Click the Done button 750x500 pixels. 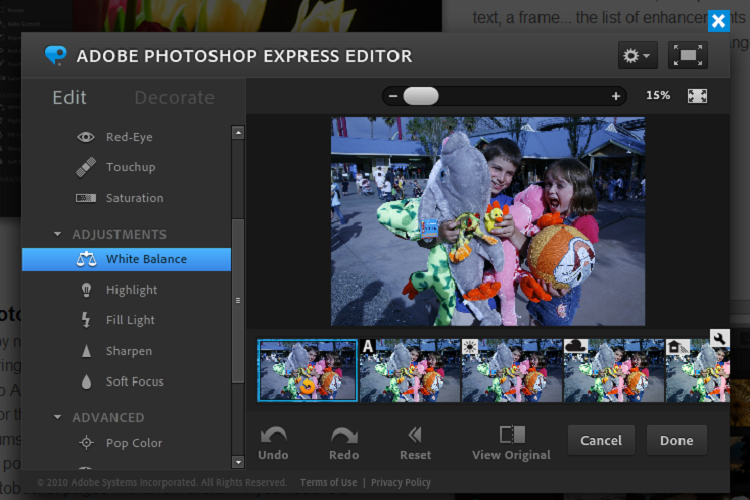(x=676, y=440)
